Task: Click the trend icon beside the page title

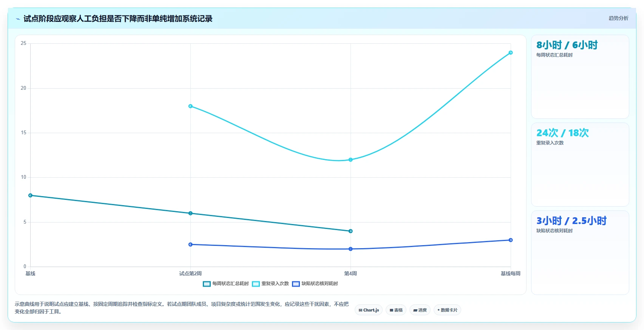Action: pos(18,19)
